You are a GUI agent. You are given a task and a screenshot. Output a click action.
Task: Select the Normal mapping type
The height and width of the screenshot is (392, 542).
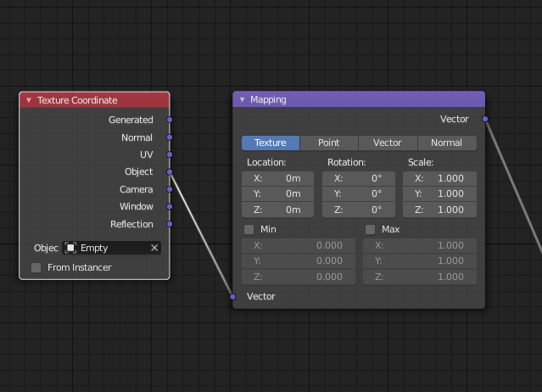pyautogui.click(x=447, y=143)
